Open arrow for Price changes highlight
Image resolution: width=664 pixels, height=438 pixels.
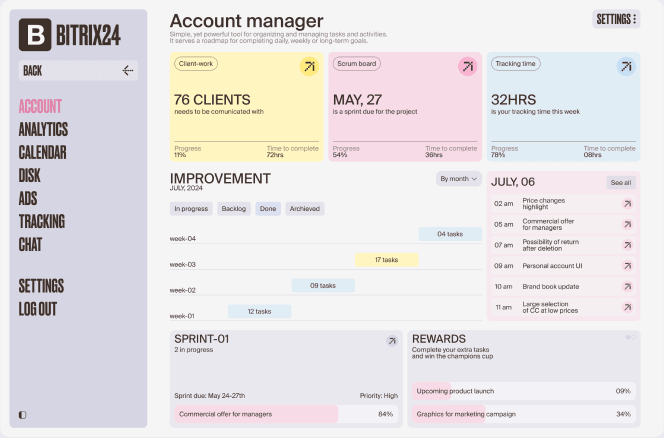[628, 204]
